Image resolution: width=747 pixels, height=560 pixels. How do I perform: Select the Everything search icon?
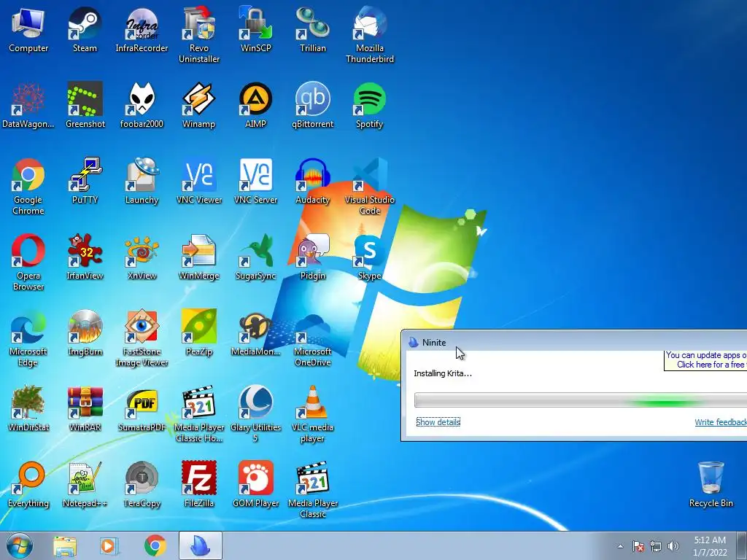[x=28, y=484]
